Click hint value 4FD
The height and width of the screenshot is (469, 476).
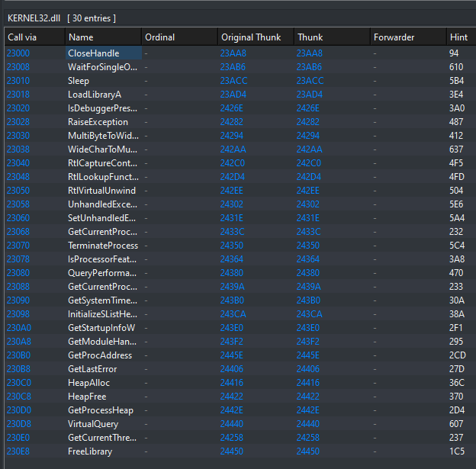pyautogui.click(x=457, y=177)
